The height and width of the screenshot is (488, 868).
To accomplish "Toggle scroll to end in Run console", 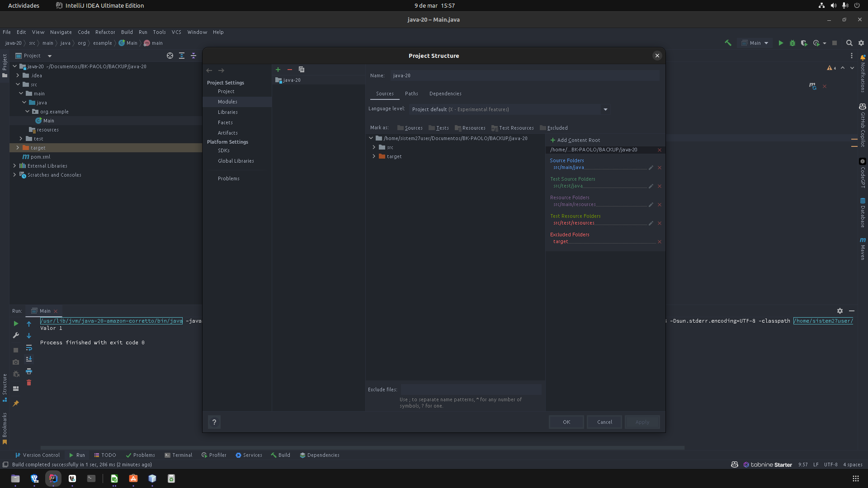I will 29,359.
